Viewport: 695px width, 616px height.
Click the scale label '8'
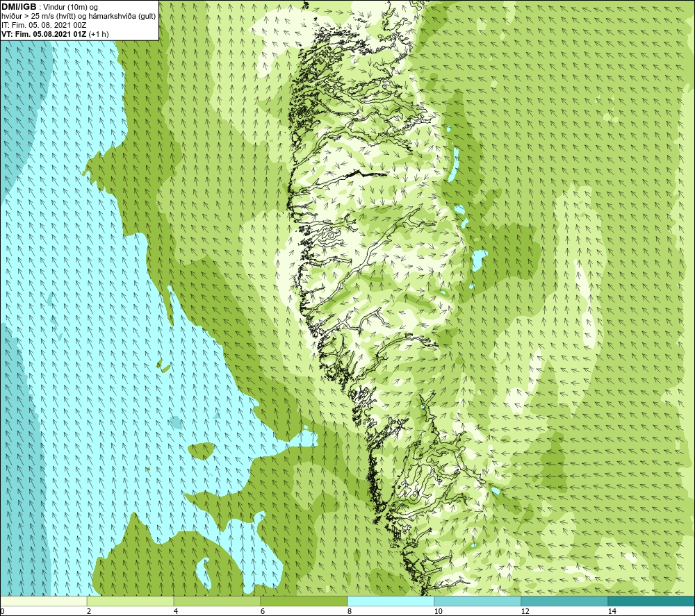coord(350,611)
